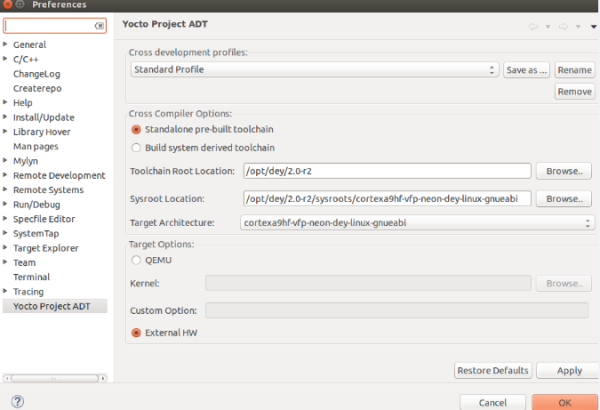600x410 pixels.
Task: Browse for Toolchain Root Location
Action: pyautogui.click(x=564, y=171)
